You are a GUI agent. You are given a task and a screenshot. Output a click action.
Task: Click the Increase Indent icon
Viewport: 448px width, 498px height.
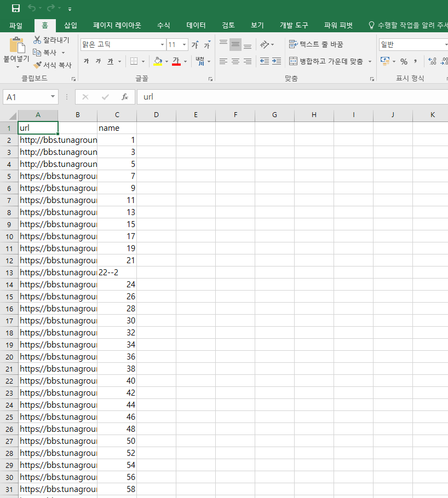coord(277,61)
